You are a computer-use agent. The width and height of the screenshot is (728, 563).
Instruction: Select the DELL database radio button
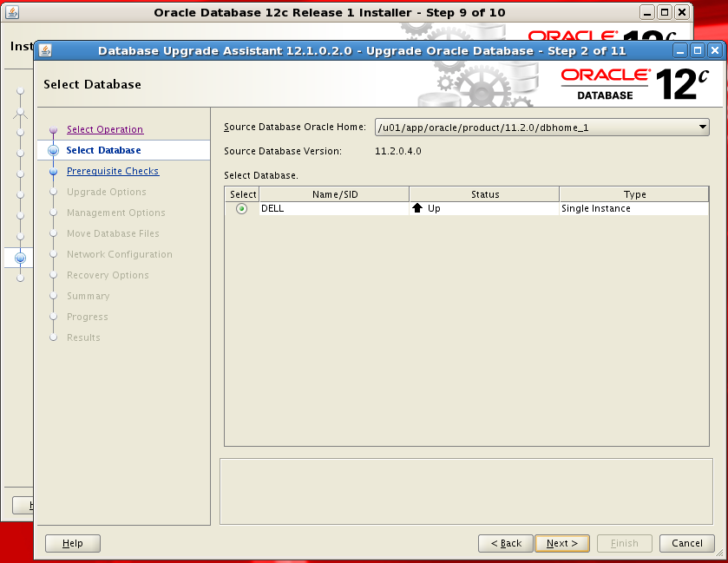click(241, 209)
